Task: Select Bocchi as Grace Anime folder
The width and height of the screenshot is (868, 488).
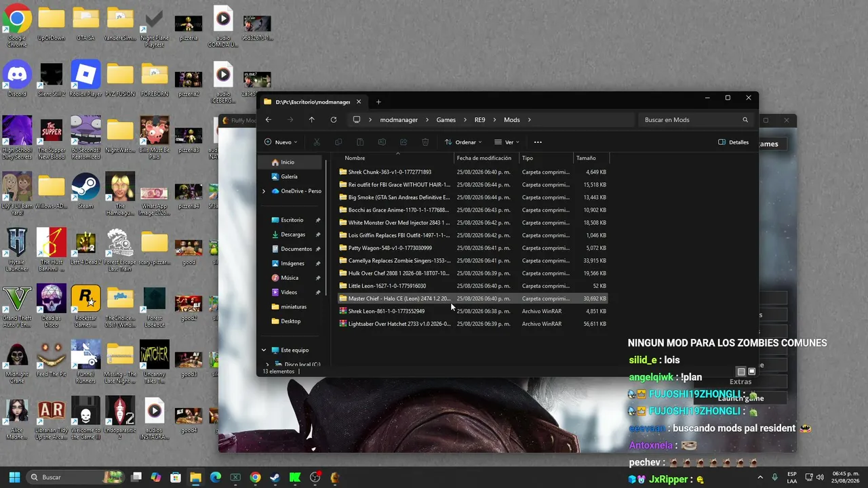Action: 473,210
